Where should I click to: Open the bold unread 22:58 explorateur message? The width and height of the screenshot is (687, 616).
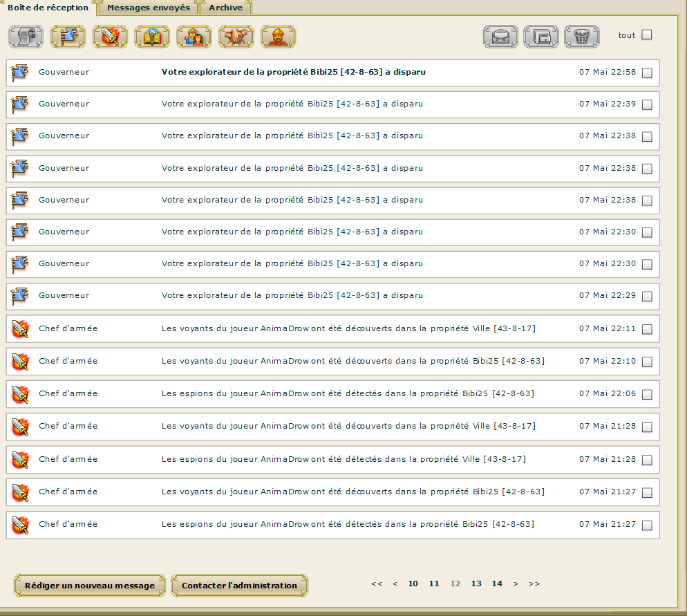pos(292,72)
